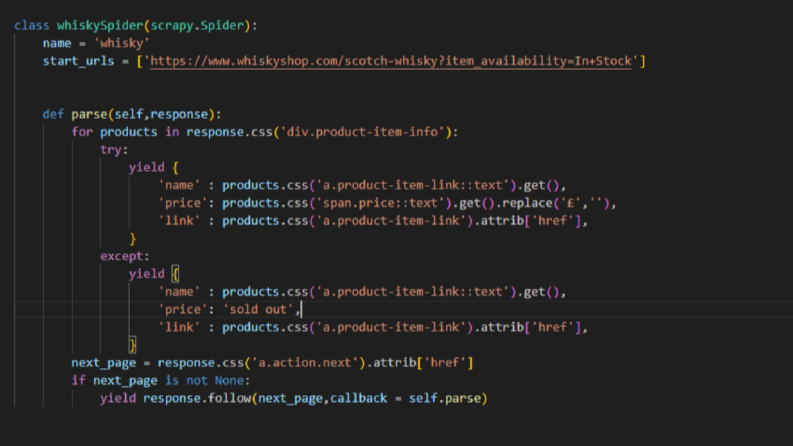Click 'span.price::text' selector string

[x=380, y=203]
